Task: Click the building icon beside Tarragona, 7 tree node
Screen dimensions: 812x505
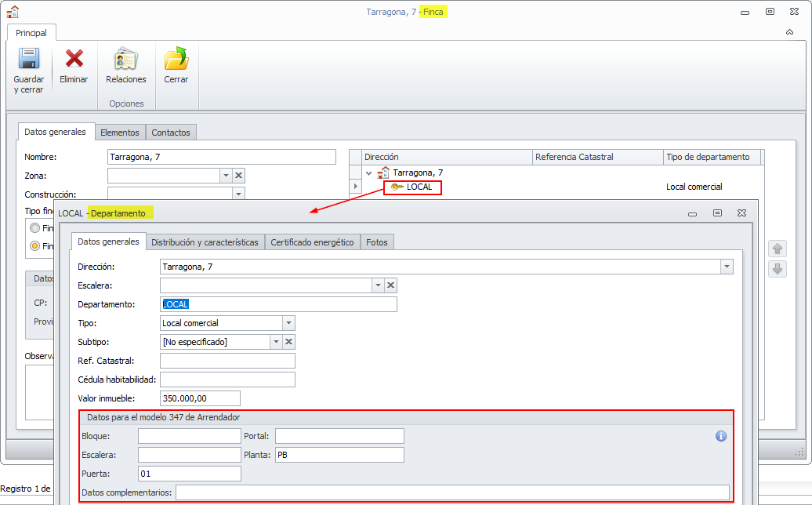Action: point(383,173)
